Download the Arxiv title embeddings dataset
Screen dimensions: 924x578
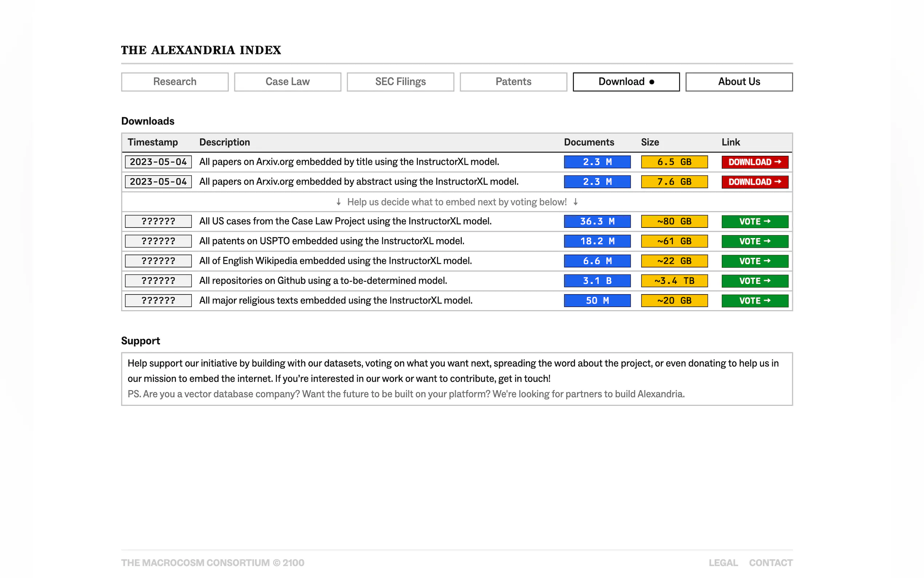(x=754, y=162)
